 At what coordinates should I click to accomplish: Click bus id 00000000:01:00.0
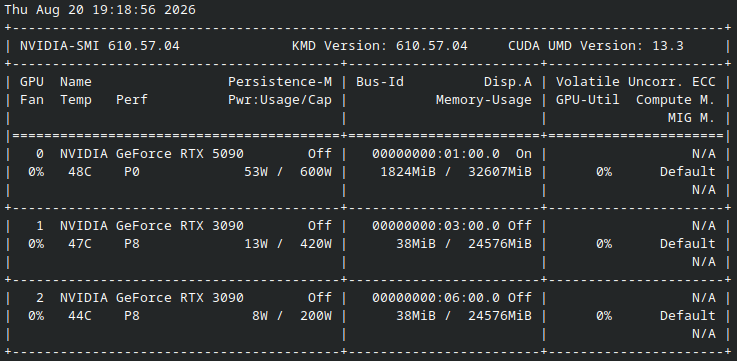coord(436,154)
